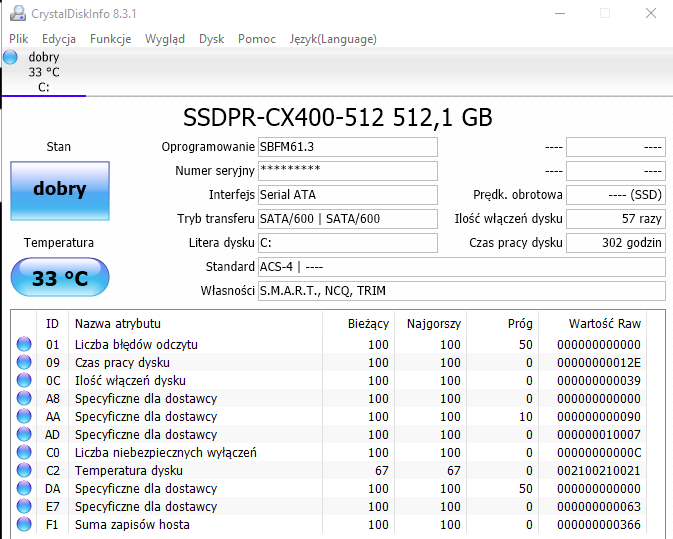Click the Temperatura label above temperature button

(x=59, y=243)
